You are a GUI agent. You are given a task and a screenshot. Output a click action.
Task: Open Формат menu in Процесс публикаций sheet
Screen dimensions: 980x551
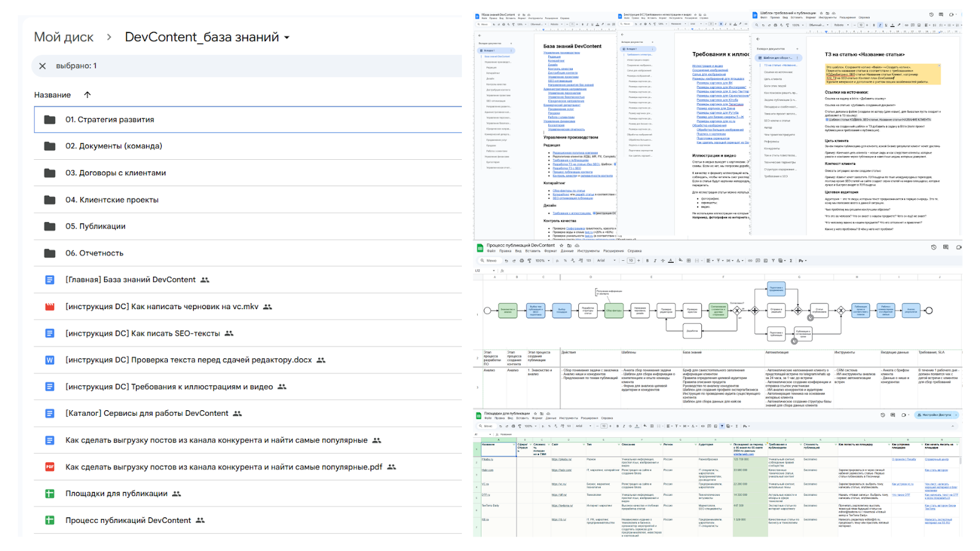pos(551,251)
